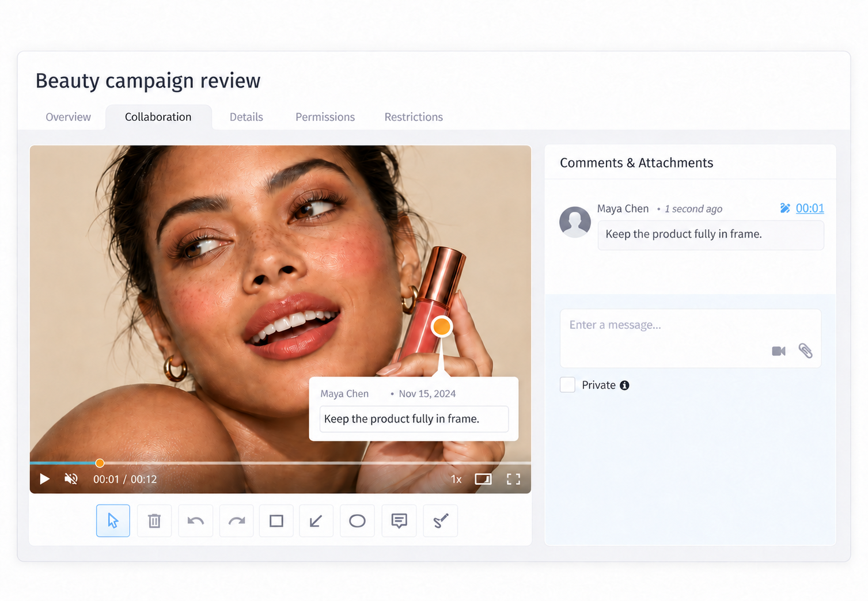
Task: Delete annotation with the trash tool
Action: click(154, 520)
